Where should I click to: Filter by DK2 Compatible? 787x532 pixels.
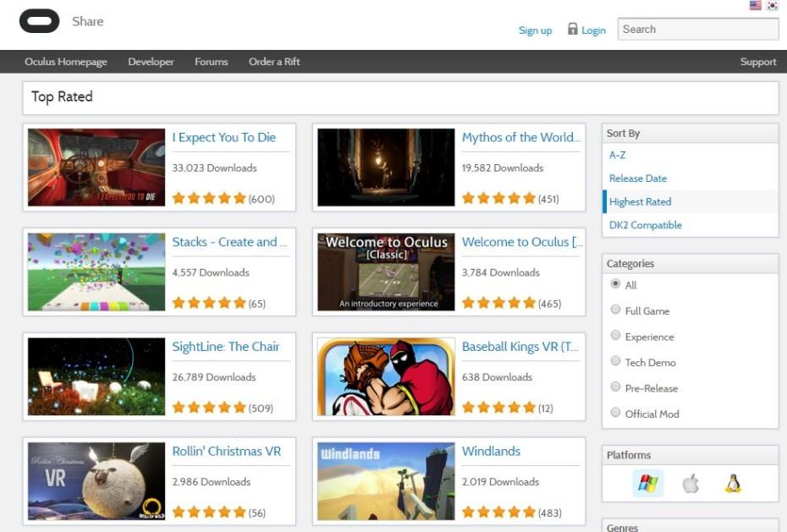click(x=645, y=225)
